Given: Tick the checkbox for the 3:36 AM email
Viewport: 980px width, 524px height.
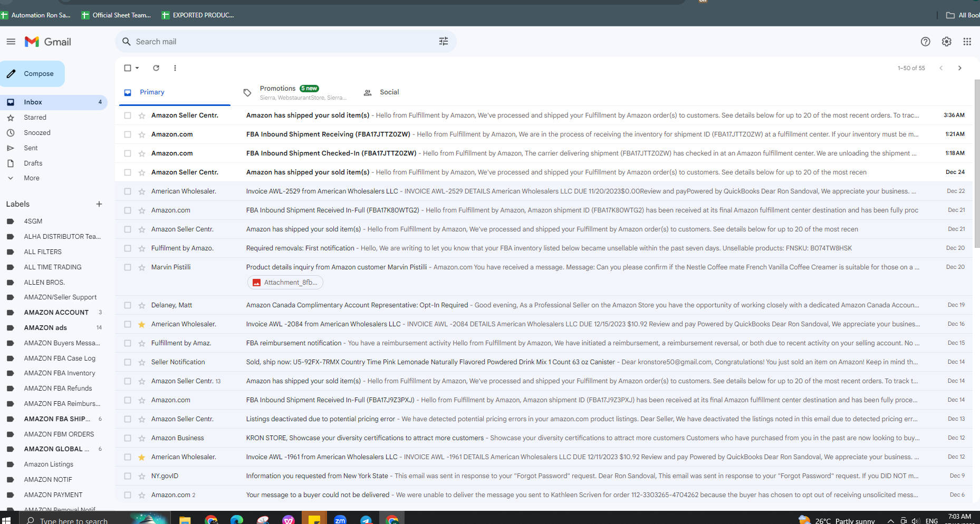Looking at the screenshot, I should pyautogui.click(x=128, y=115).
